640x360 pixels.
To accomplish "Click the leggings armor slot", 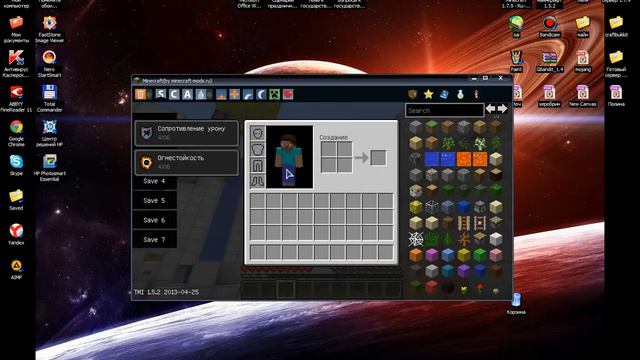I will [x=258, y=165].
